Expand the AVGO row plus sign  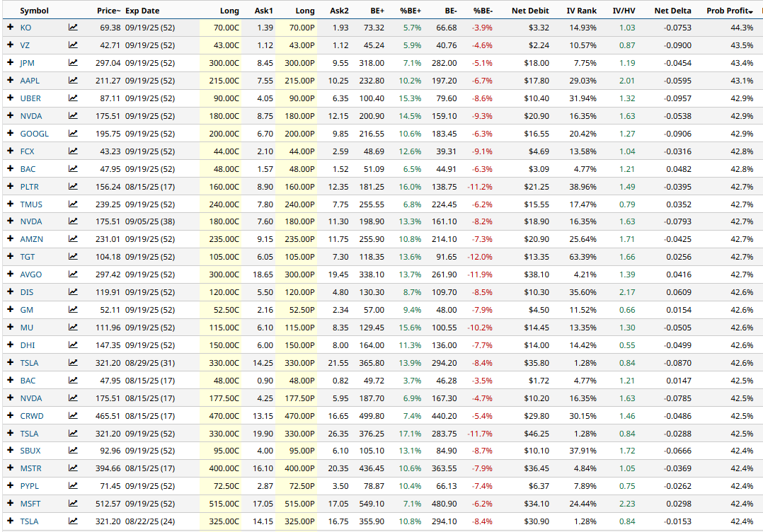click(x=10, y=274)
